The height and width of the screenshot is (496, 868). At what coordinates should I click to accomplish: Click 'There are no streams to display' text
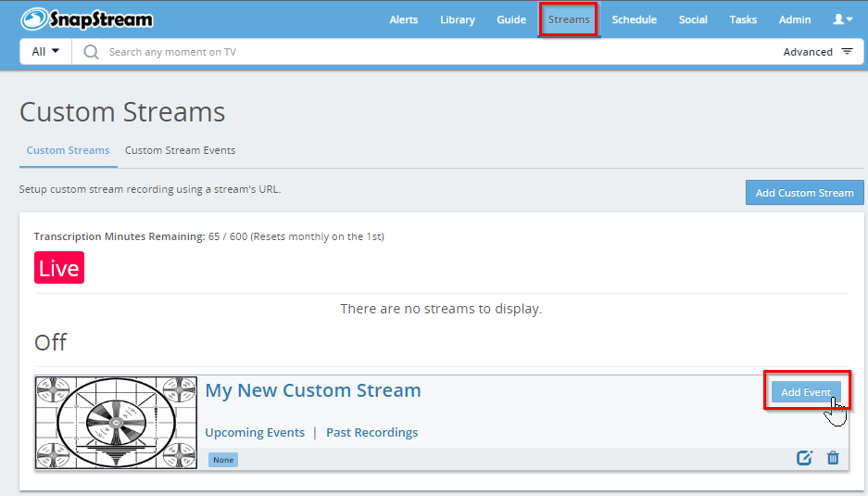pos(441,309)
